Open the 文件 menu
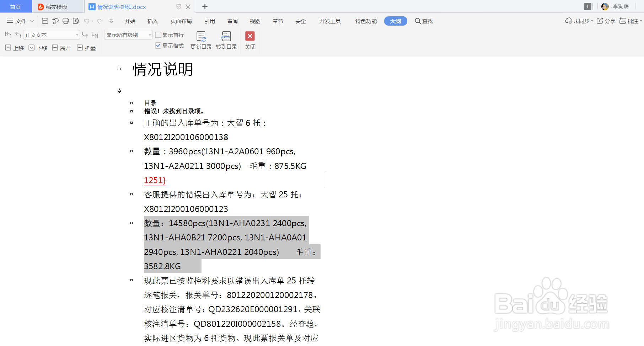644x346 pixels. coord(20,21)
